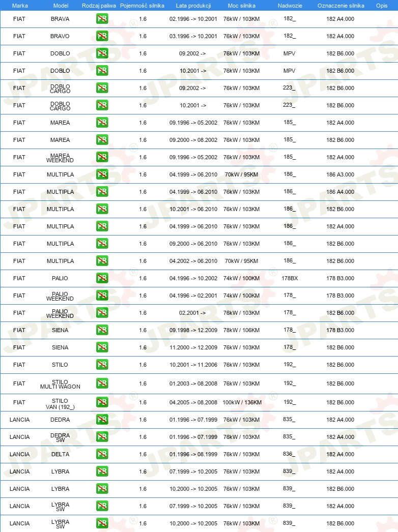This screenshot has height=532, width=398.
Task: Click the petrol fuel icon in the BRAVO row
Action: [102, 36]
